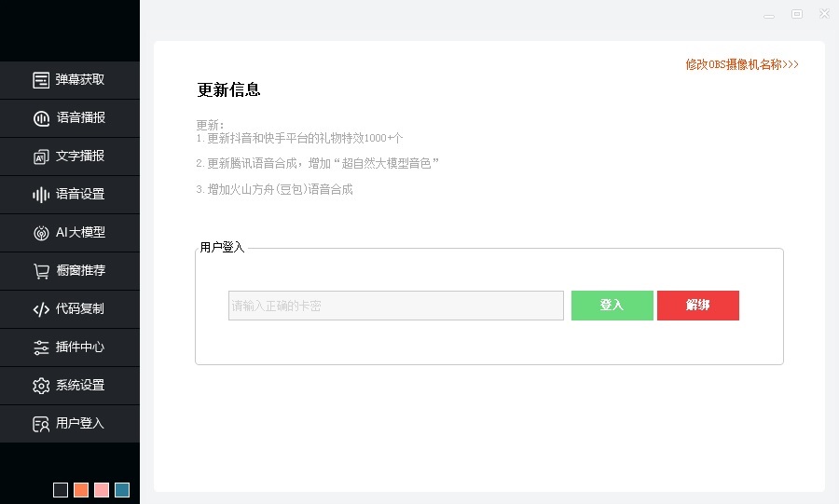Viewport: 839px width, 504px height.
Task: Open the 弹幕获取 menu label
Action: (80, 79)
